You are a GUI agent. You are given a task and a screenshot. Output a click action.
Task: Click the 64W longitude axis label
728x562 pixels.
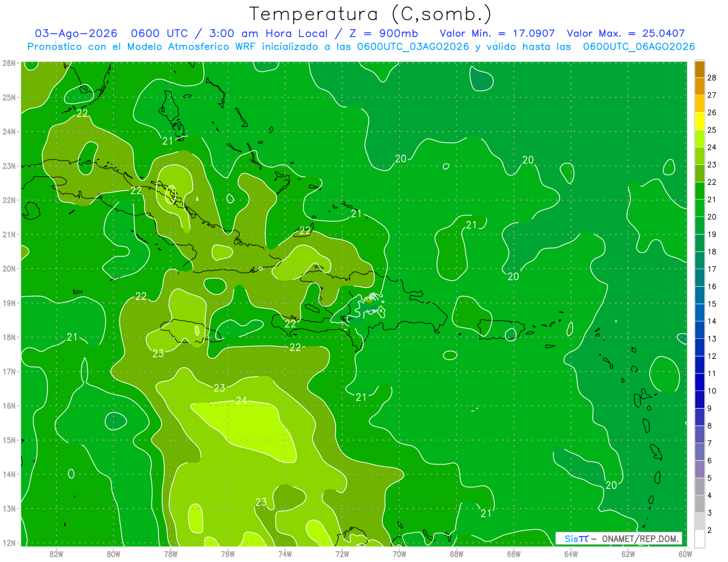pos(570,554)
